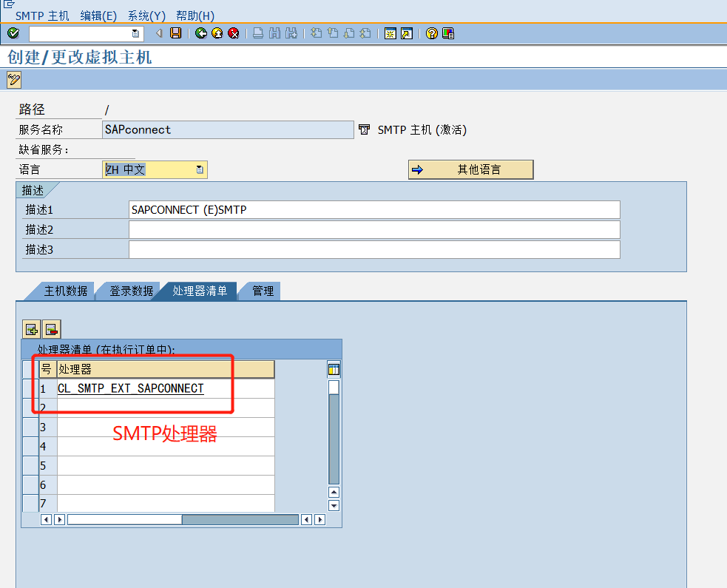Click the red Cancel icon
The height and width of the screenshot is (588, 727).
point(232,33)
